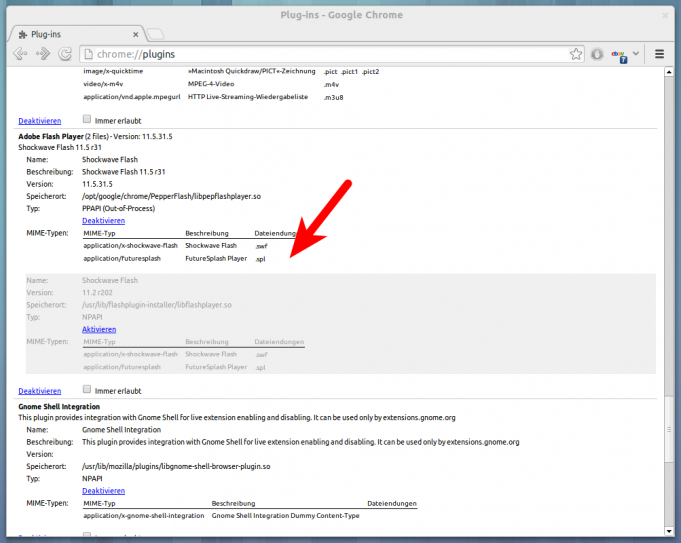681x543 pixels.
Task: Open a new tab
Action: (x=157, y=34)
